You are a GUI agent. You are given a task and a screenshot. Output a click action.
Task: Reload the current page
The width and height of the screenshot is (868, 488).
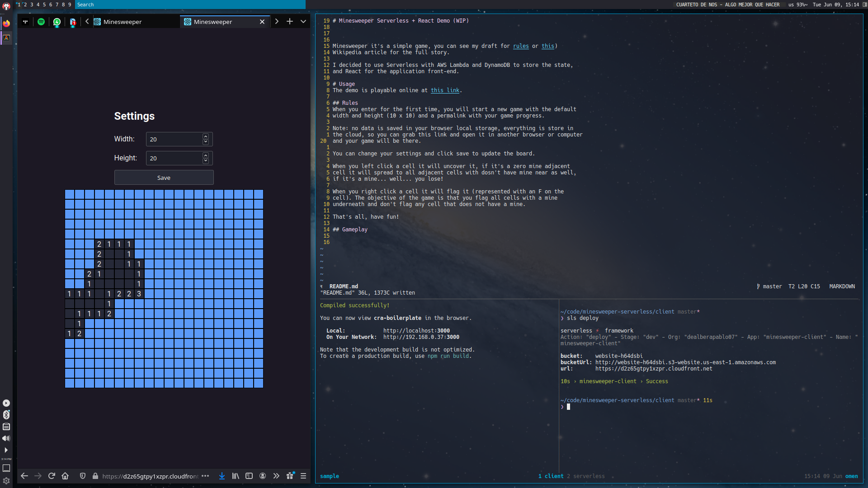(52, 476)
